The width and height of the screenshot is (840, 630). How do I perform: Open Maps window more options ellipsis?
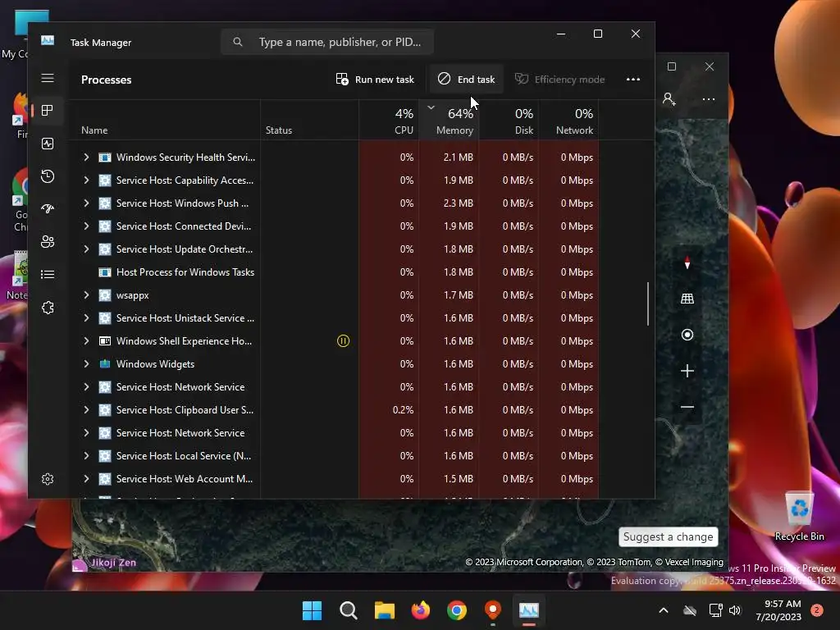coord(708,99)
